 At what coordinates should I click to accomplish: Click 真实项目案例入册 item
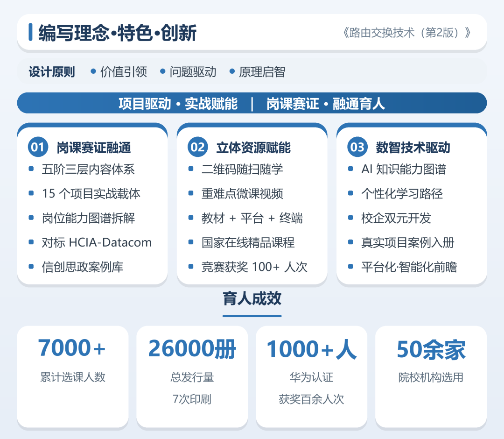click(x=408, y=242)
